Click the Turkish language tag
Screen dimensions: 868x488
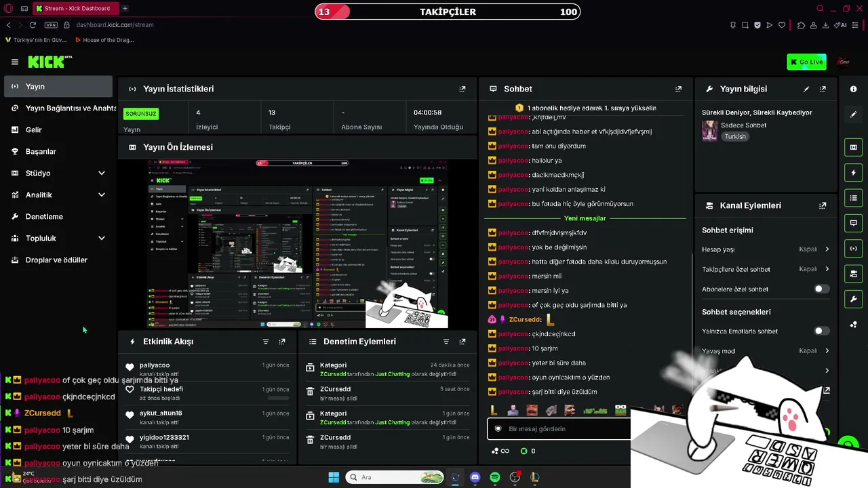tap(734, 136)
